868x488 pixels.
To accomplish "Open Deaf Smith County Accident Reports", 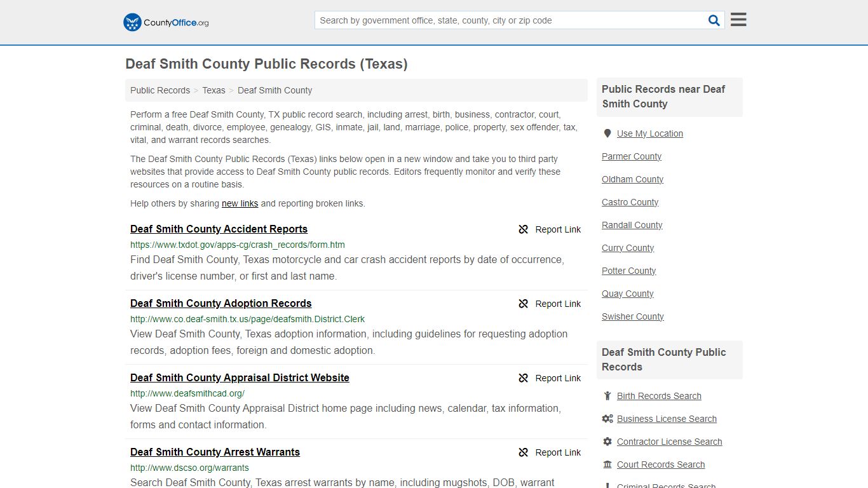I will 219,229.
